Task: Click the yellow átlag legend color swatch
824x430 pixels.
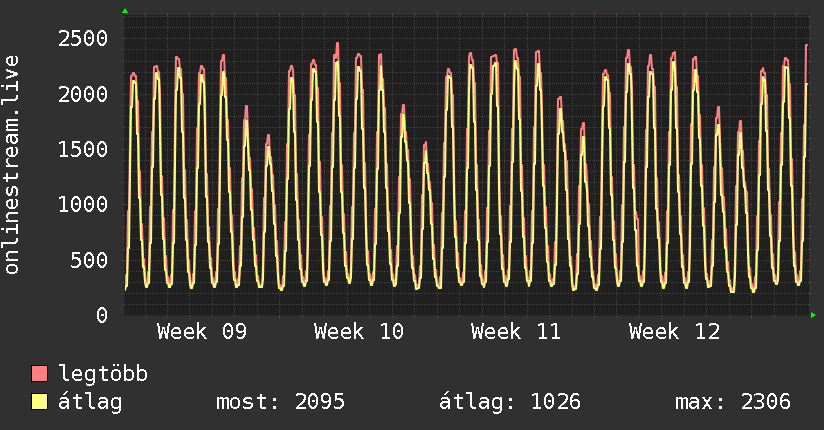Action: point(40,402)
